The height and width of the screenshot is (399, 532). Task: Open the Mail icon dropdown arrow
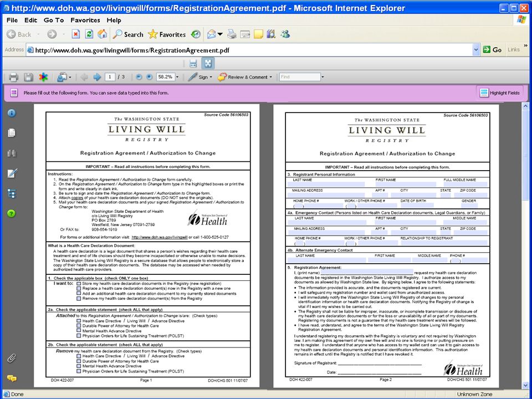point(220,34)
